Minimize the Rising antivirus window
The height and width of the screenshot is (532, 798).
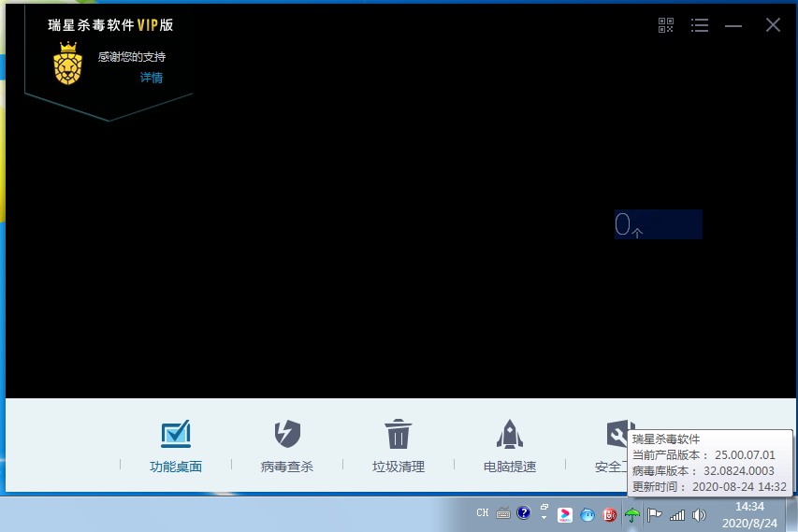point(733,25)
